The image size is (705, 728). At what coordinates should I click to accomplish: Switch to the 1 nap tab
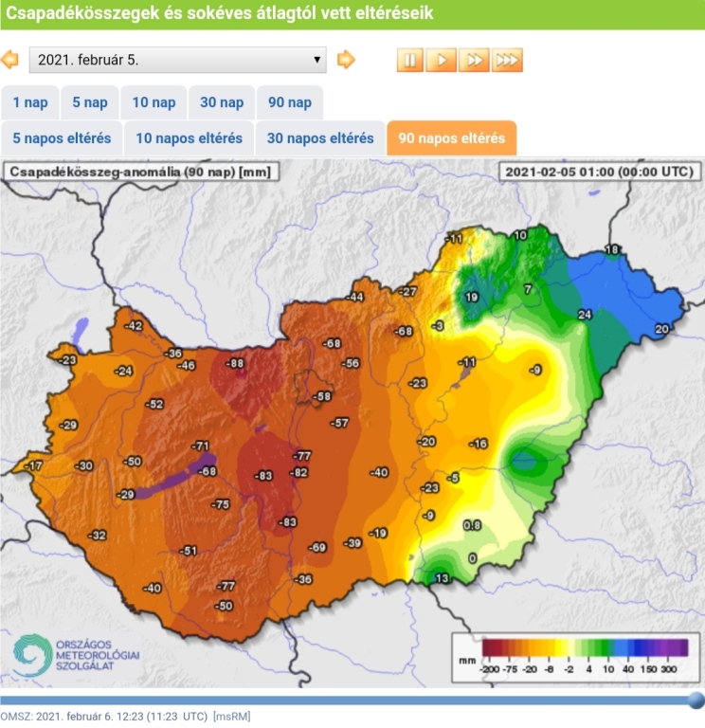[30, 102]
